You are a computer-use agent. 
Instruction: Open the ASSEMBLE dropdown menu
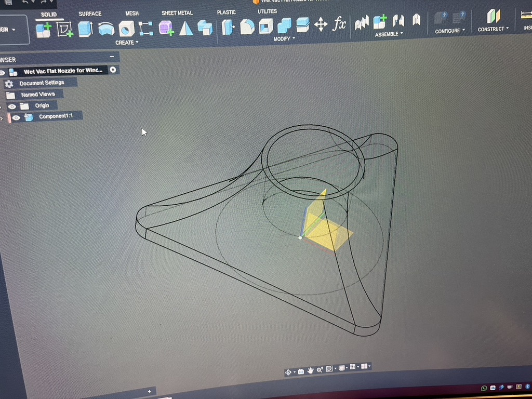(389, 34)
